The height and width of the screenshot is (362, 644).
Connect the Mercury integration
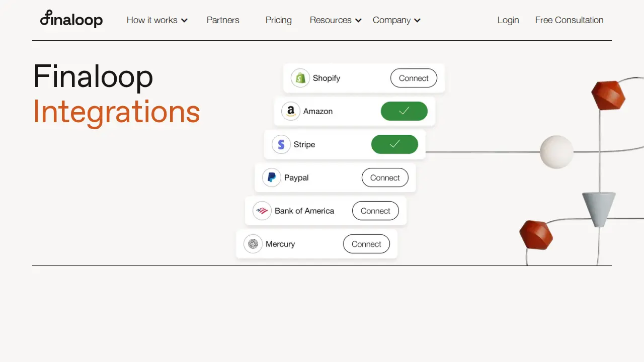pyautogui.click(x=366, y=244)
